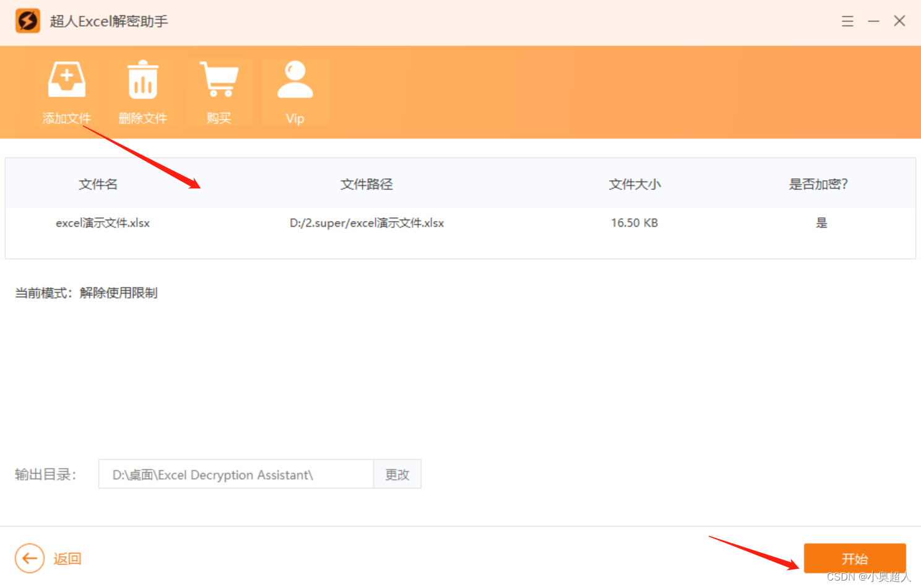This screenshot has height=588, width=921.
Task: Click the D:/2.super file path cell
Action: coord(366,223)
